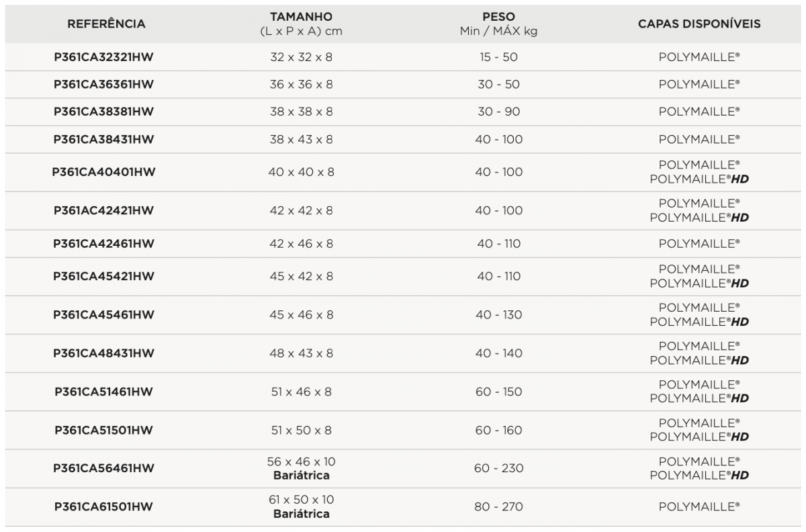Click reference P361CA40401HW
The image size is (806, 532).
point(103,172)
